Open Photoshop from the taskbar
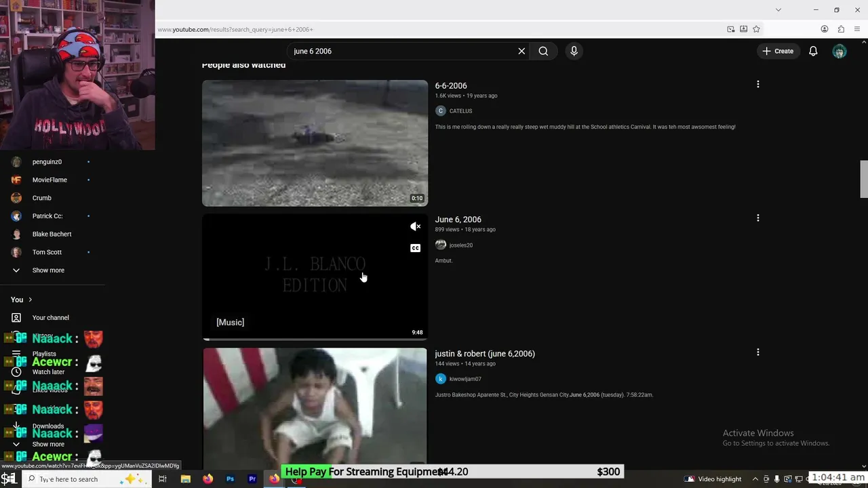This screenshot has width=868, height=488. [230, 479]
